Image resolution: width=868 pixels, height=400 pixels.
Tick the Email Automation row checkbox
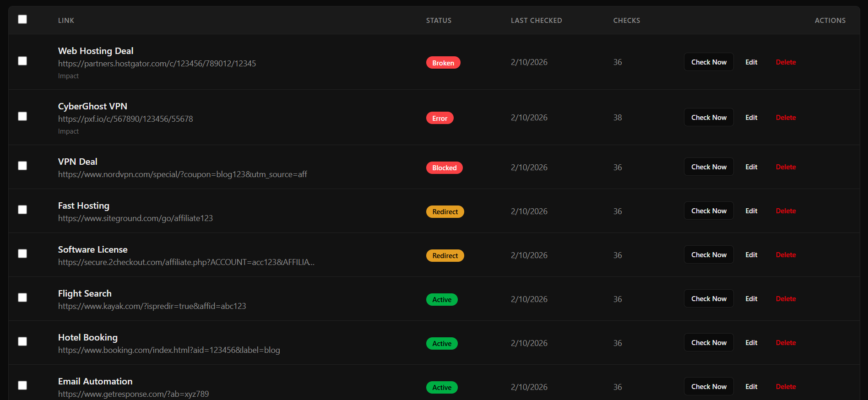[22, 385]
